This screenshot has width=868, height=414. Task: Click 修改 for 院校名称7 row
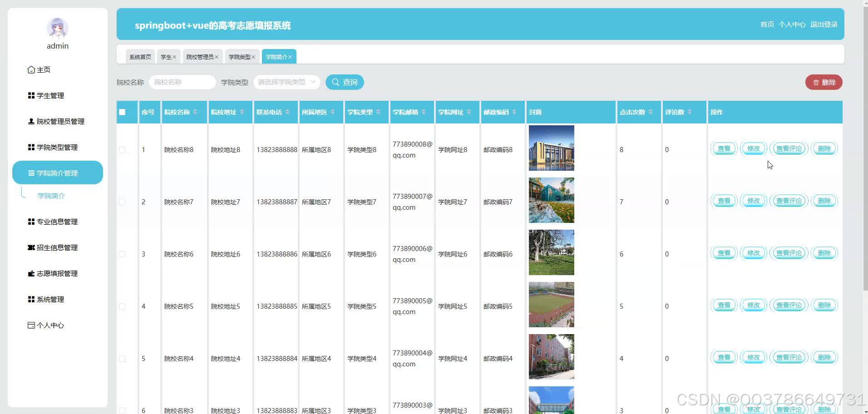(x=754, y=201)
